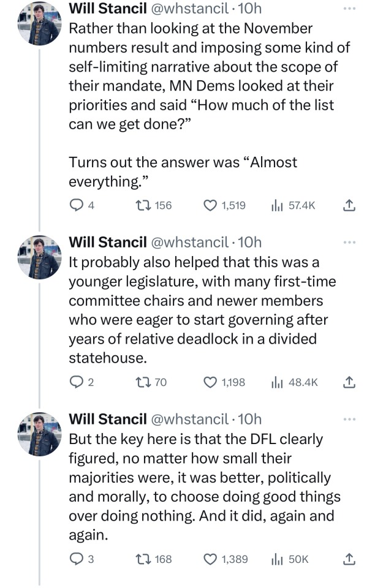Open more options on first tweet
The width and height of the screenshot is (375, 588).
349,9
